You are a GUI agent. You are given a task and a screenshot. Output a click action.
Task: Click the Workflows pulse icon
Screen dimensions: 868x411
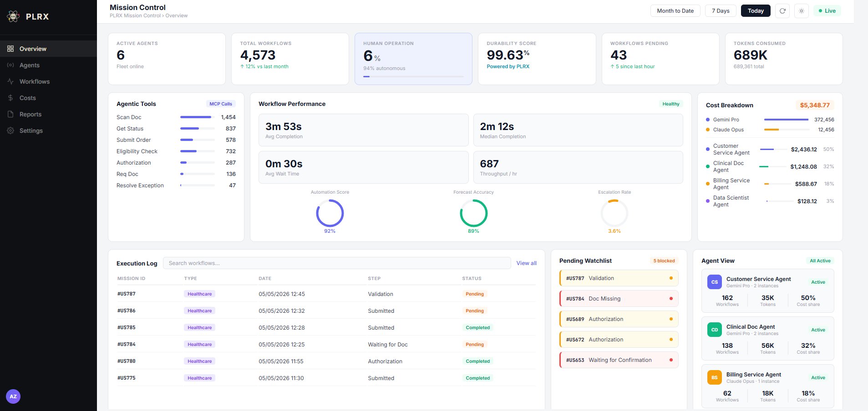click(10, 81)
